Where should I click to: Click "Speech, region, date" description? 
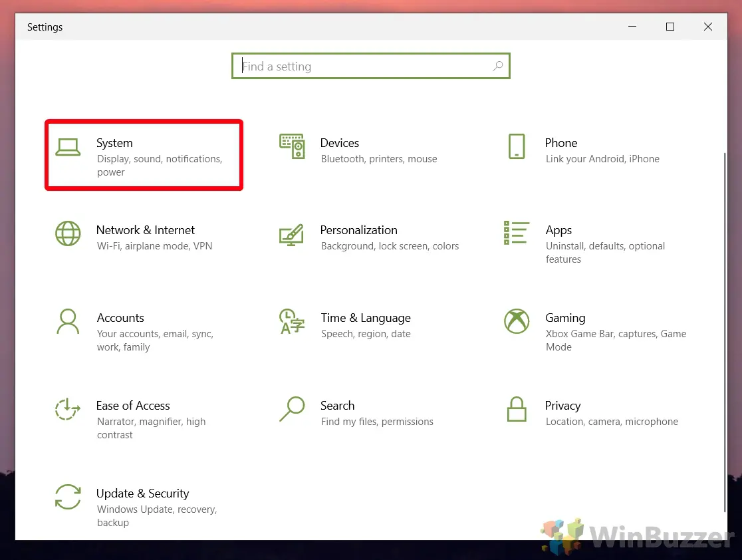click(366, 334)
